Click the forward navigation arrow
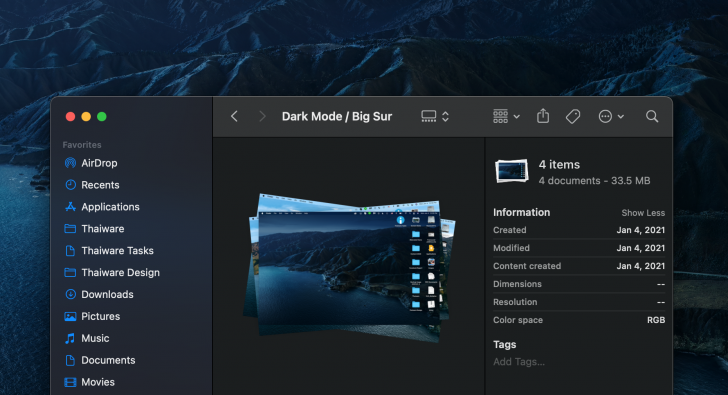Screen dimensions: 728x395 click(x=262, y=117)
